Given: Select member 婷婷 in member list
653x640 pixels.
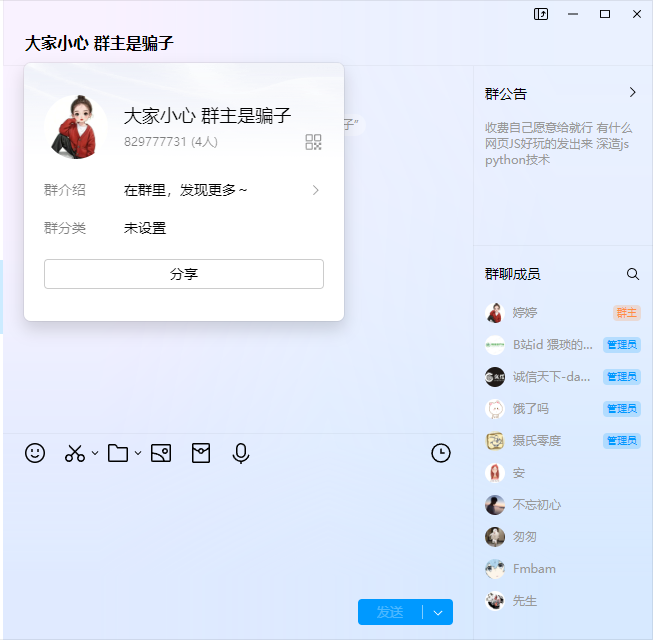Looking at the screenshot, I should (563, 313).
